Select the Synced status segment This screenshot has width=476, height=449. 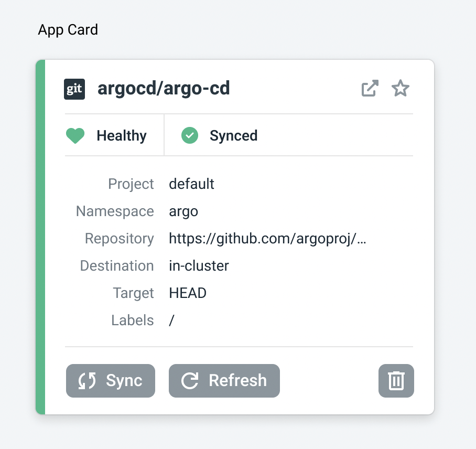click(x=220, y=135)
